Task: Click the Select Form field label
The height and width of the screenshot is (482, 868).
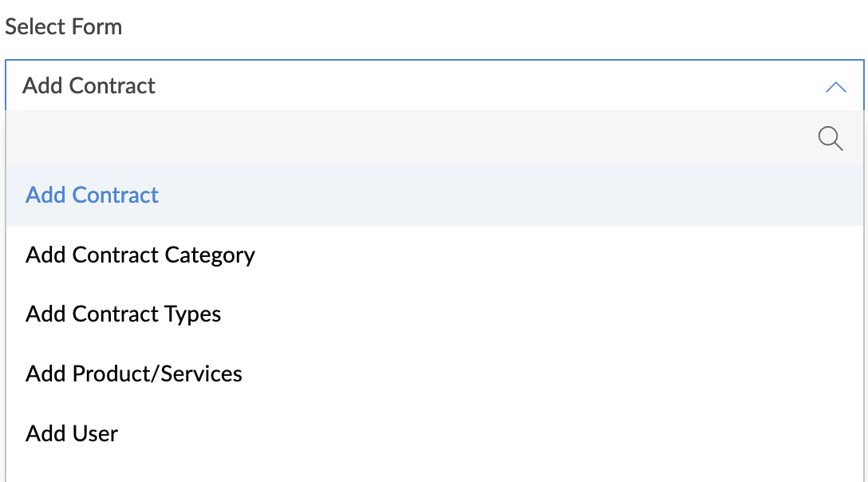Action: pyautogui.click(x=64, y=26)
